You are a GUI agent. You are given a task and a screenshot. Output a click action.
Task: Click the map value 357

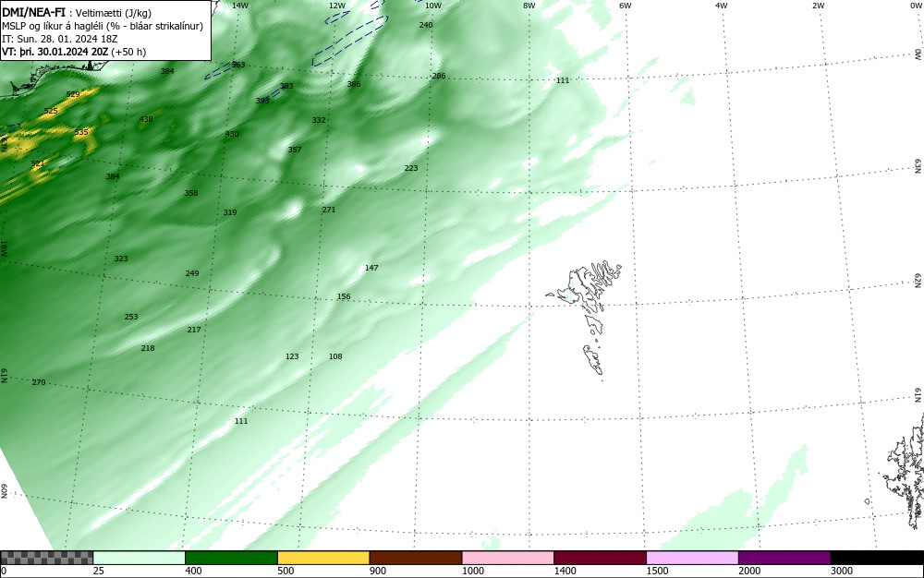point(295,150)
